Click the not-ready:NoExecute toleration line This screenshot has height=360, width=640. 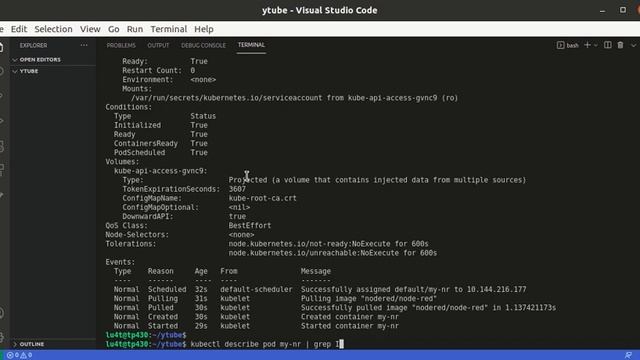pos(328,244)
